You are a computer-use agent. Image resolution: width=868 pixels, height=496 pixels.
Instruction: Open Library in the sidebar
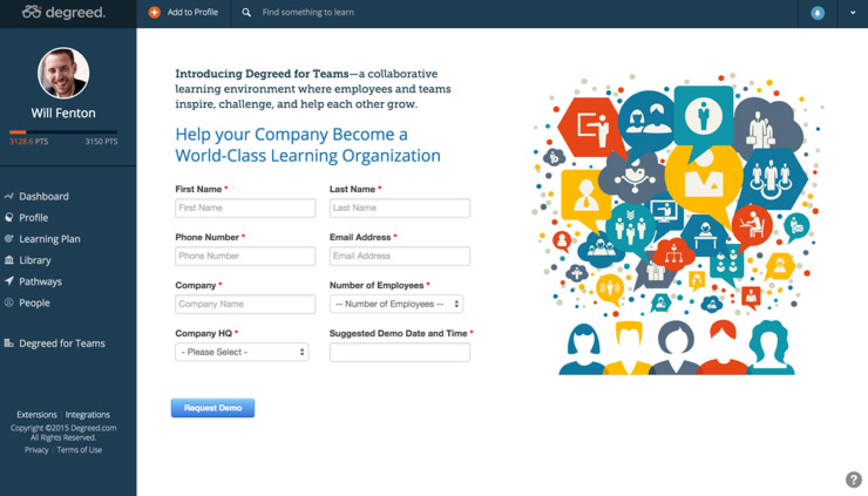pos(35,260)
